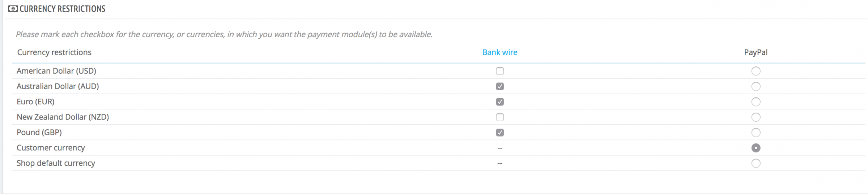Click selected PayPal Customer currency radio
The height and width of the screenshot is (194, 868).
coord(756,148)
